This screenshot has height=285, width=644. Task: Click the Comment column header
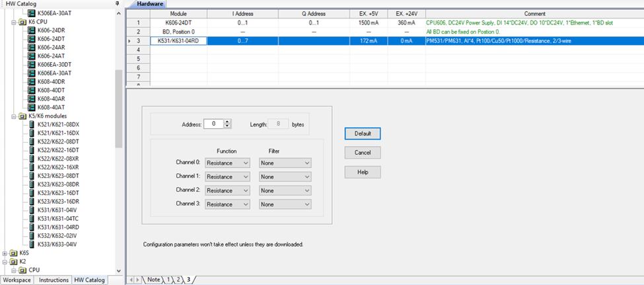[x=535, y=14]
